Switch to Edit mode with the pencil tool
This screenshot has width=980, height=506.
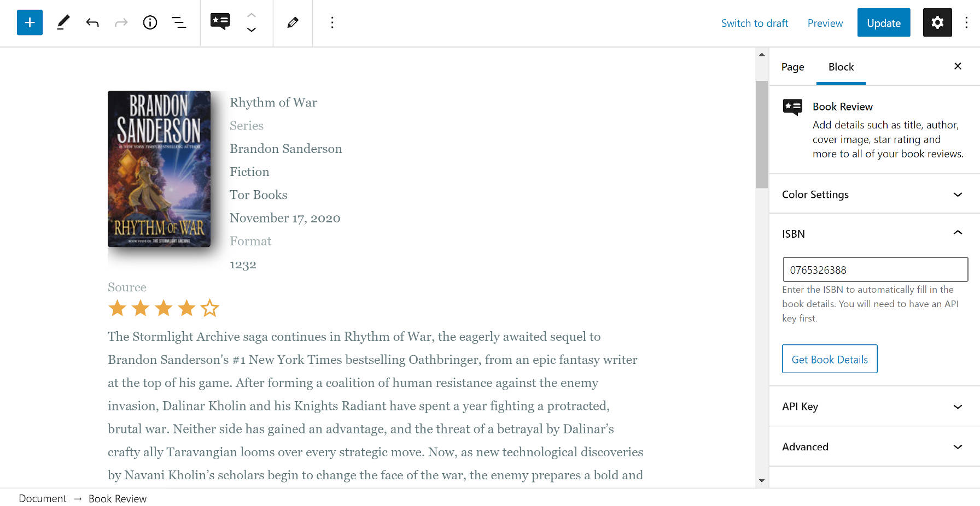tap(62, 22)
